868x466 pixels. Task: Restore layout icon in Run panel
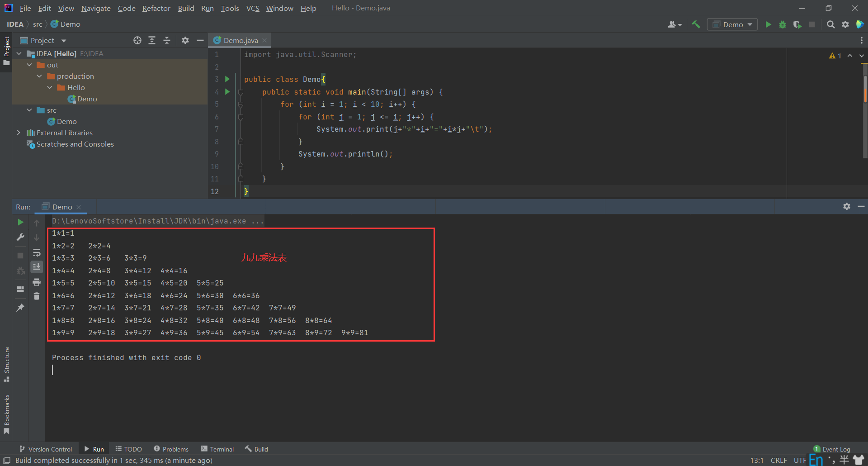[x=20, y=289]
